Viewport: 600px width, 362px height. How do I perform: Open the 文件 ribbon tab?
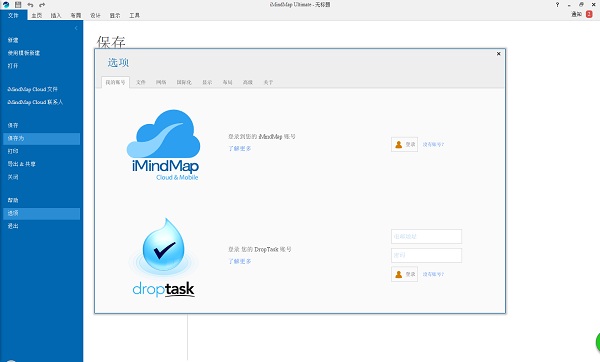pyautogui.click(x=13, y=15)
